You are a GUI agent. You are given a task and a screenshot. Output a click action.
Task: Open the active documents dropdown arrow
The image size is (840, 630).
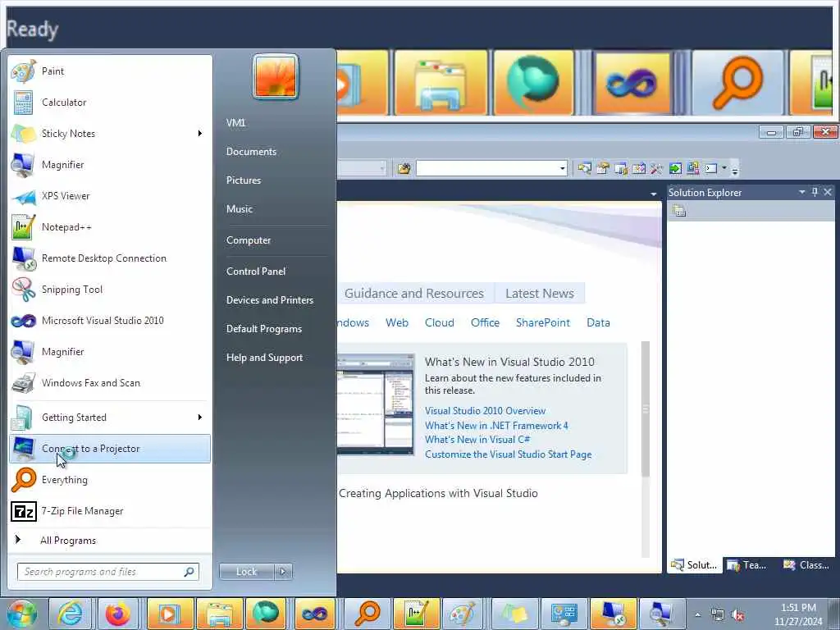click(x=654, y=194)
